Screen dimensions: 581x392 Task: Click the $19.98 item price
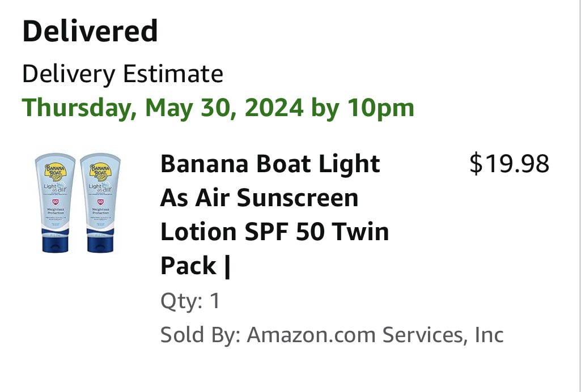point(509,164)
